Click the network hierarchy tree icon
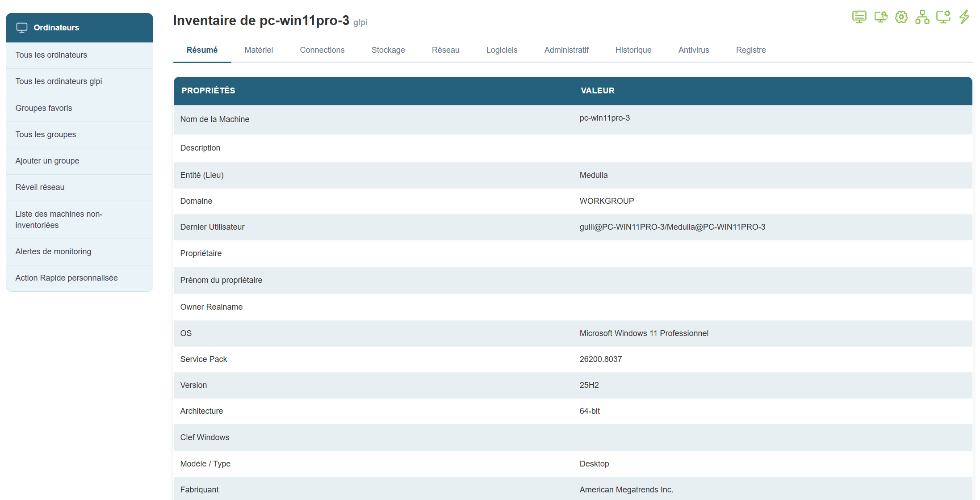The width and height of the screenshot is (980, 500). click(922, 17)
